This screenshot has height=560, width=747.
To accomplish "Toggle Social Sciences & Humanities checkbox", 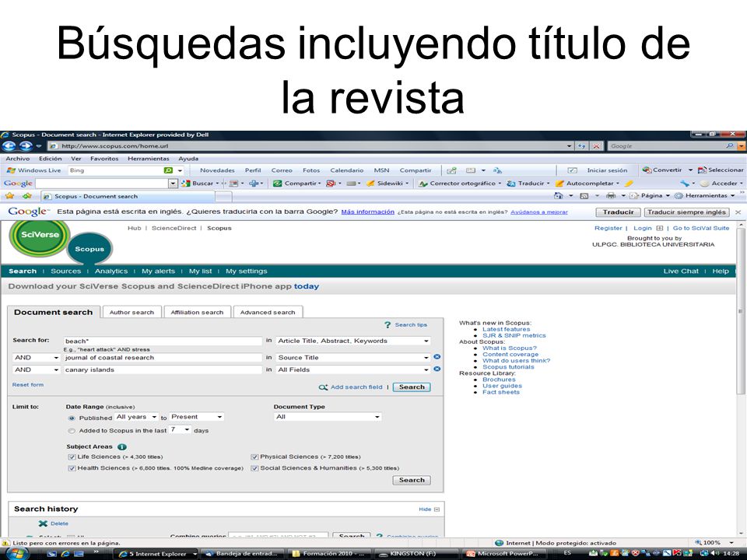I will coord(254,468).
